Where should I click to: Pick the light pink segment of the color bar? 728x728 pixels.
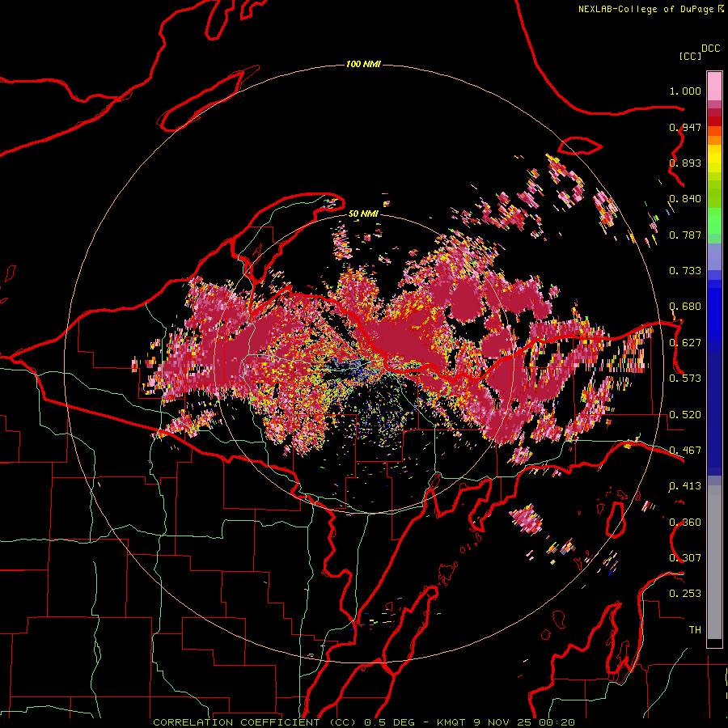[x=714, y=87]
